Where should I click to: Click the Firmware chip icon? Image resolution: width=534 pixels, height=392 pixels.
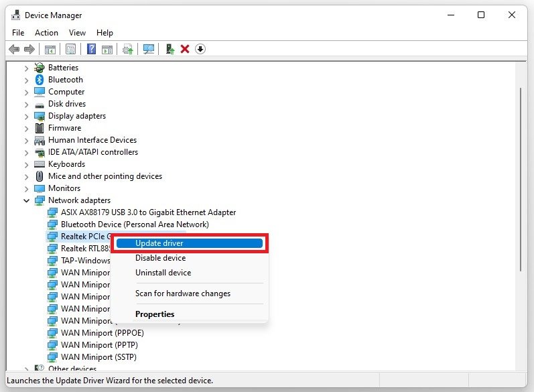pyautogui.click(x=40, y=128)
